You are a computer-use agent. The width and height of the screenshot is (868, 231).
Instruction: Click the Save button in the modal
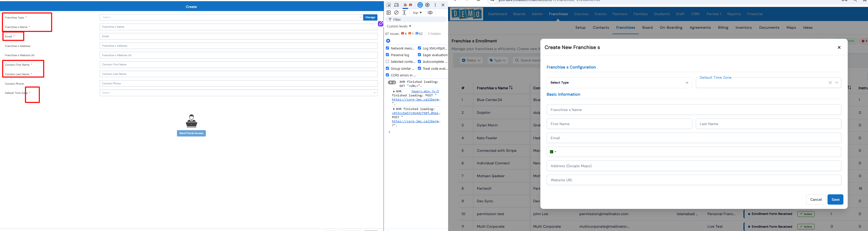(x=835, y=200)
